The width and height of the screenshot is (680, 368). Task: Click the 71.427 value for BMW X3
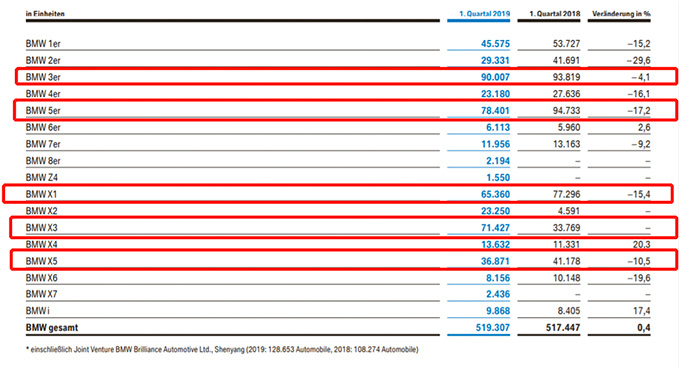click(x=495, y=228)
